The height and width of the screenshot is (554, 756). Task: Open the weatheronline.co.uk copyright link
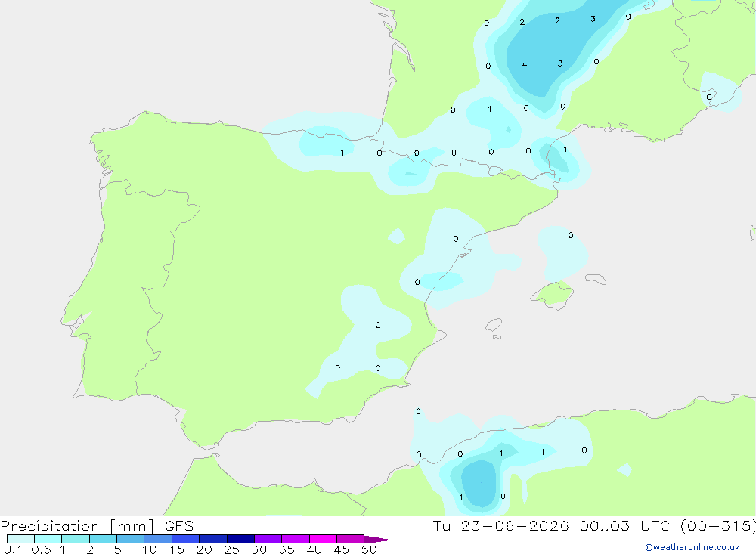click(692, 547)
